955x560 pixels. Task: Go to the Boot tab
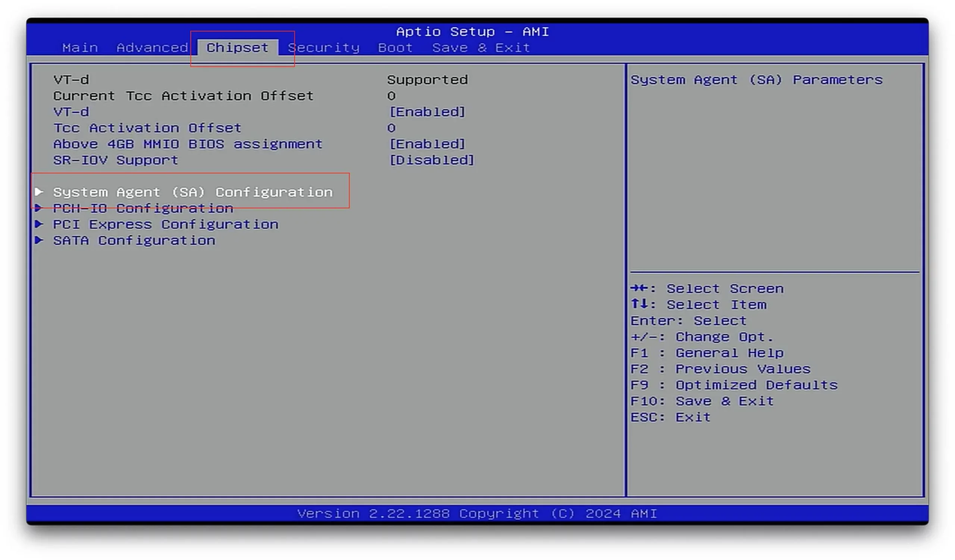(395, 48)
